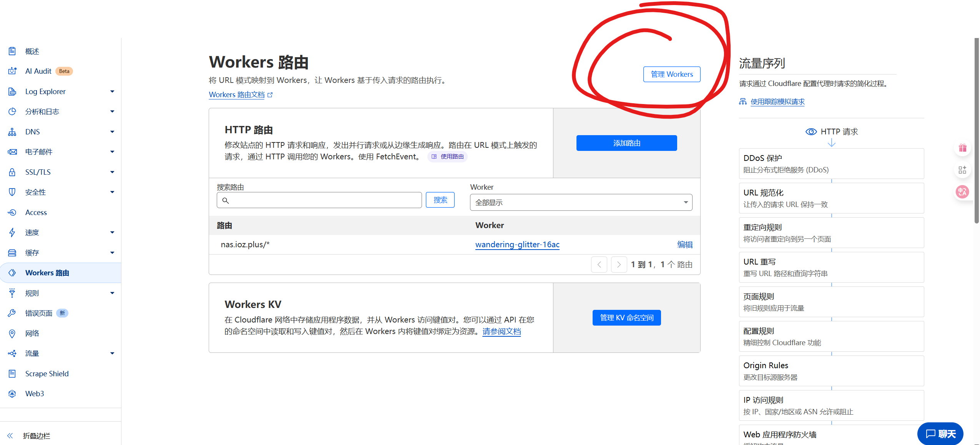
Task: Open the wandering-glitter-16ac worker link
Action: (x=517, y=245)
